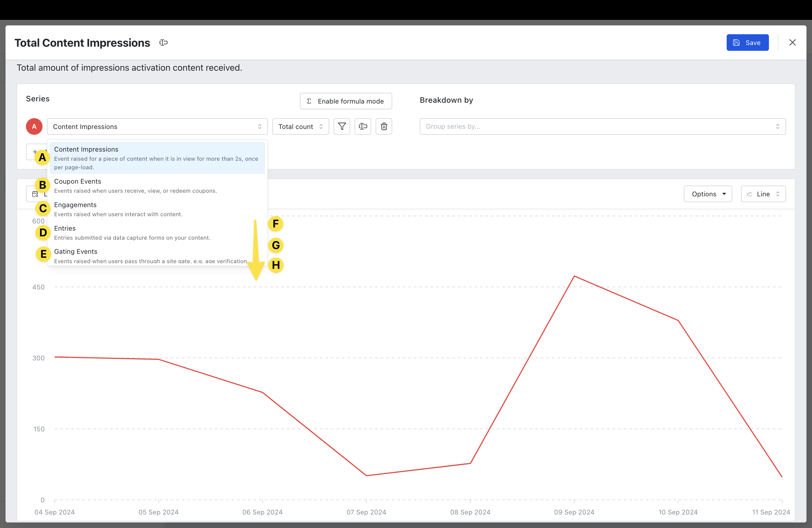Click the red series A badge
This screenshot has width=812, height=528.
coord(34,126)
